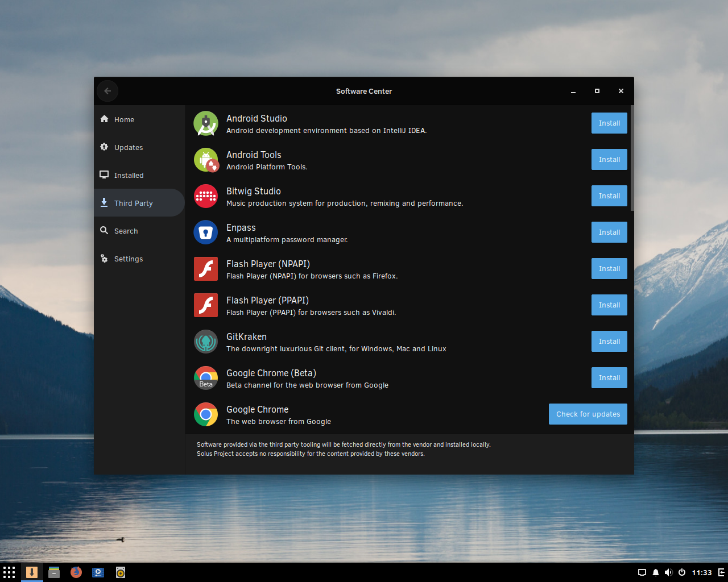Viewport: 728px width, 582px height.
Task: Click the 11:33 clock in the panel
Action: tap(702, 572)
